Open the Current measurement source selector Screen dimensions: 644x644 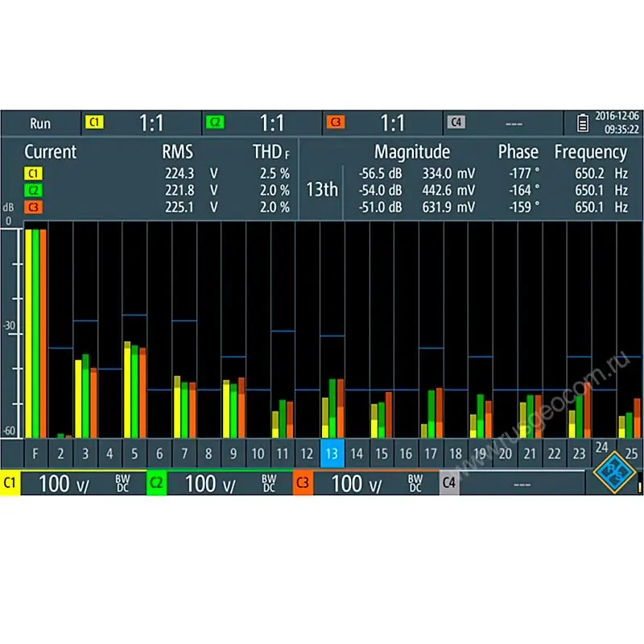(50, 151)
